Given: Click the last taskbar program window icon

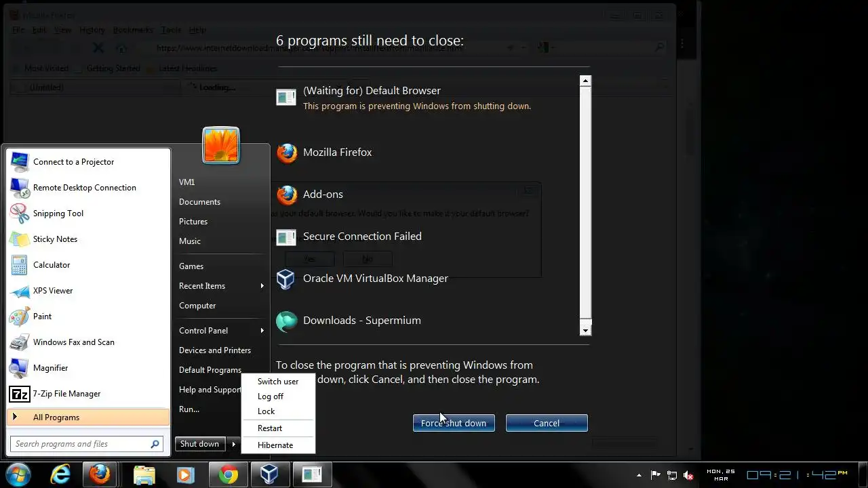Looking at the screenshot, I should pyautogui.click(x=312, y=474).
